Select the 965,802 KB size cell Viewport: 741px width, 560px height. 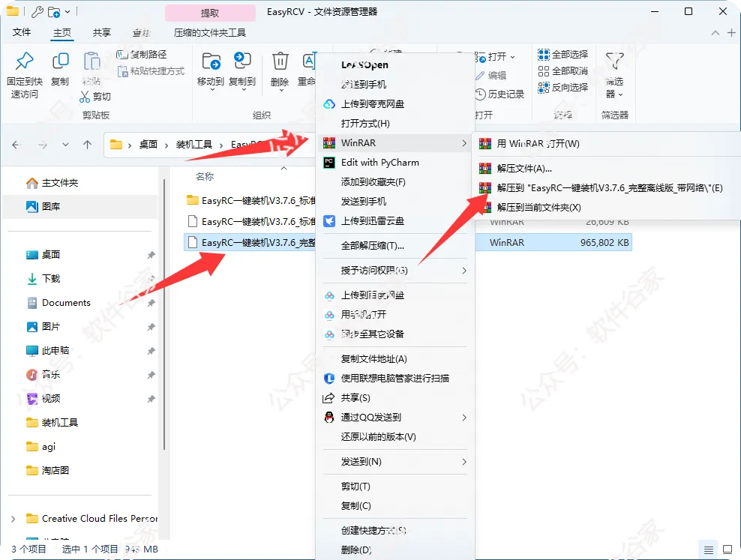click(604, 243)
